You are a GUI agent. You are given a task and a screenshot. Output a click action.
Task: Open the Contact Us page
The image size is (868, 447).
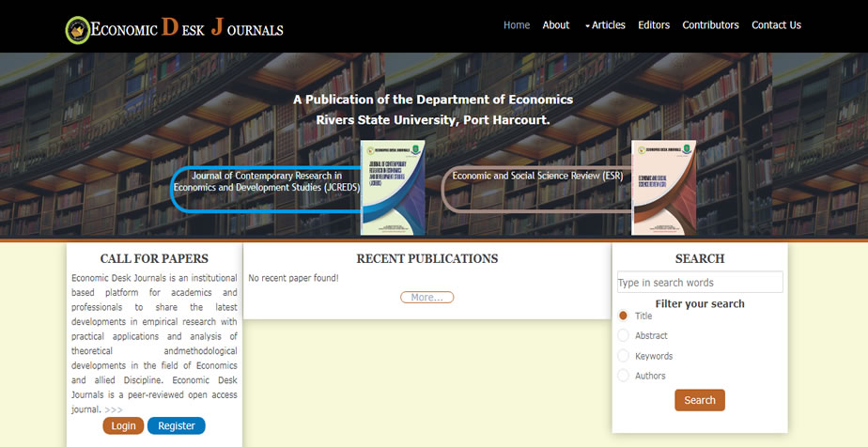click(776, 25)
